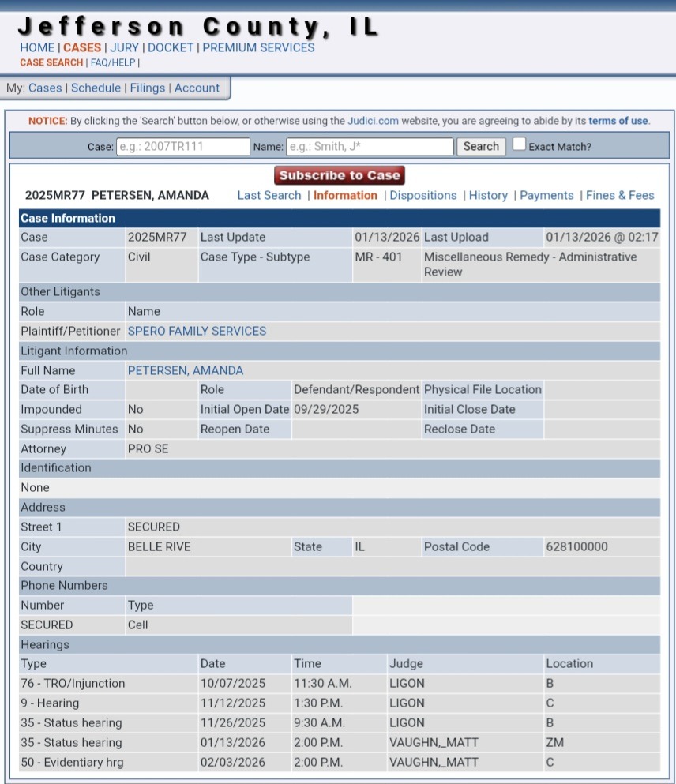The width and height of the screenshot is (676, 784).
Task: Click the 50 - Evidentiary hrg hearing
Action: coord(72,763)
